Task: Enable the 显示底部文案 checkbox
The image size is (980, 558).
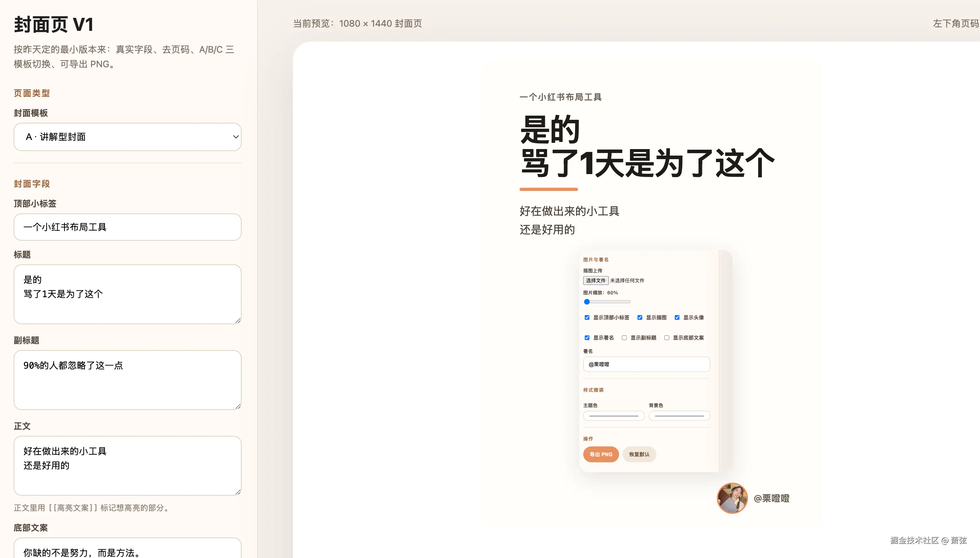Action: click(x=667, y=338)
